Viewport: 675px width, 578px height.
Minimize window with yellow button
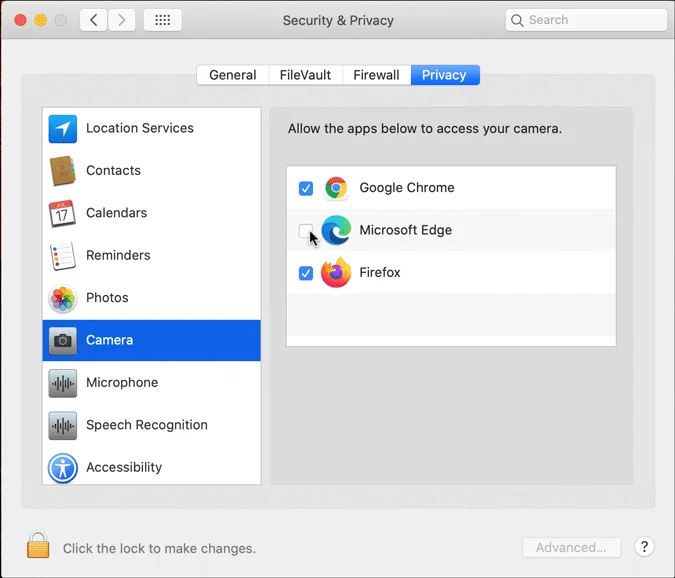pyautogui.click(x=40, y=20)
